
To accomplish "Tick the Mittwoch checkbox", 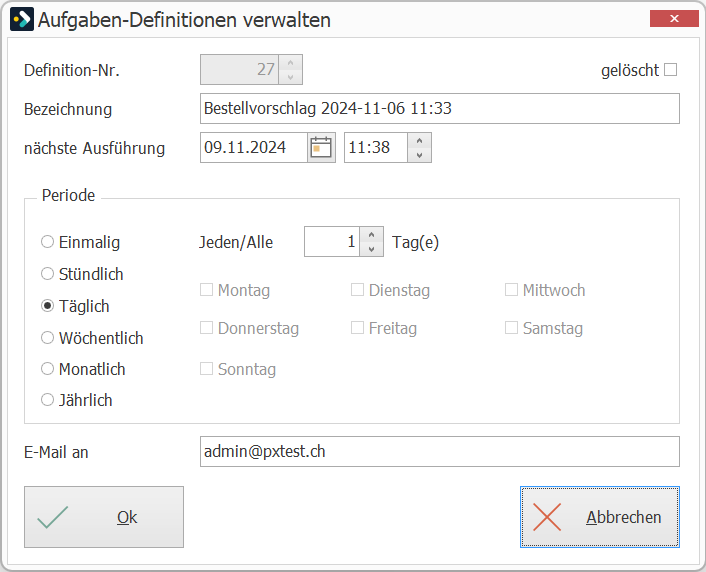I will coord(511,290).
